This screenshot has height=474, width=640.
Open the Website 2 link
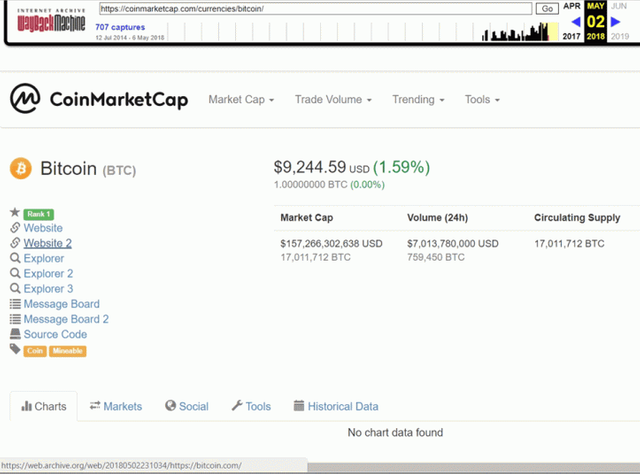pos(48,243)
